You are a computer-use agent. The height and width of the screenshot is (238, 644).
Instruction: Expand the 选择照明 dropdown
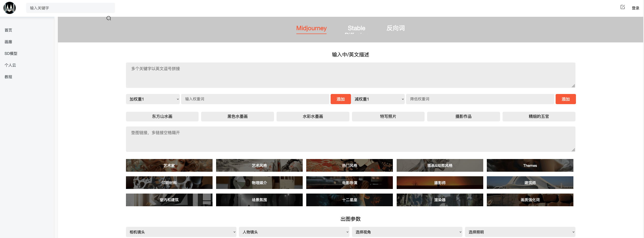[520, 232]
